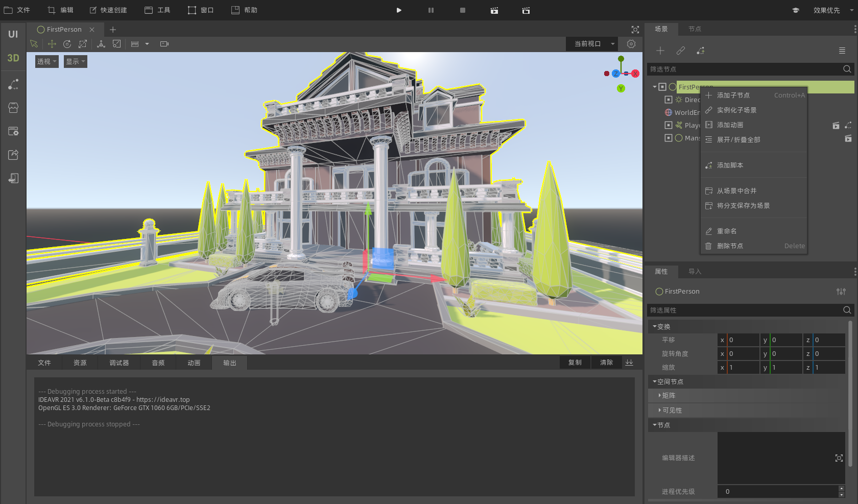
Task: Play the project
Action: click(399, 10)
